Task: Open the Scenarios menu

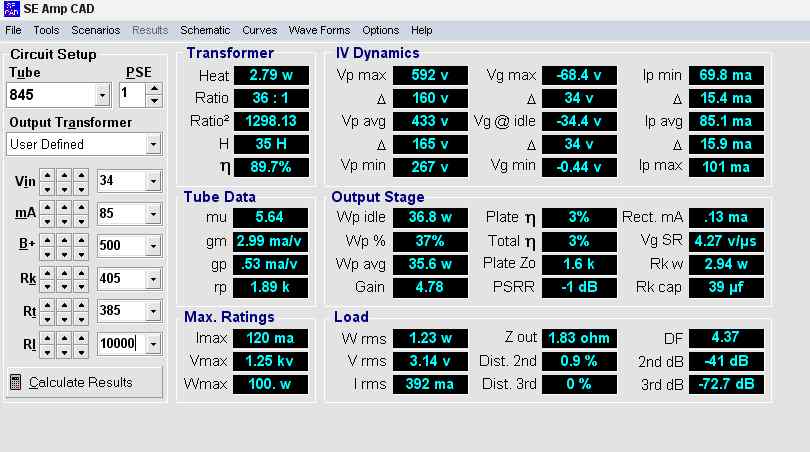Action: tap(96, 30)
